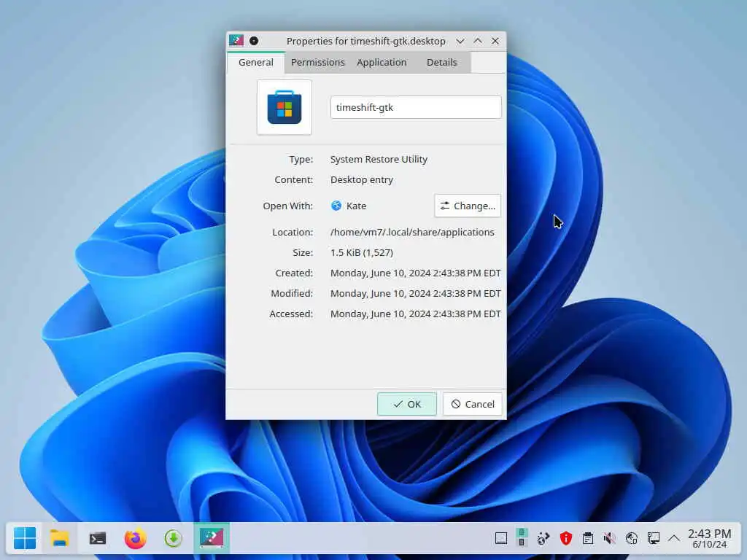Open the green download app icon

coord(174,538)
